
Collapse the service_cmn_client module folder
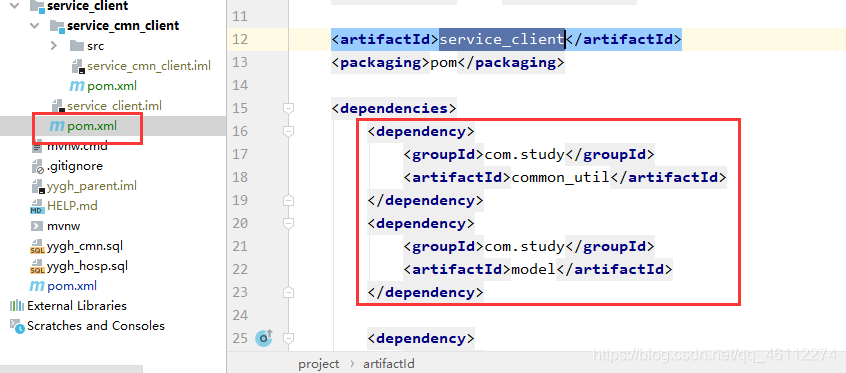[35, 26]
